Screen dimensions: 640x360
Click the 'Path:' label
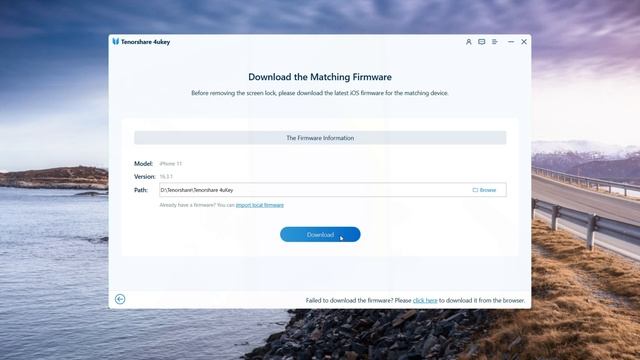coord(141,190)
